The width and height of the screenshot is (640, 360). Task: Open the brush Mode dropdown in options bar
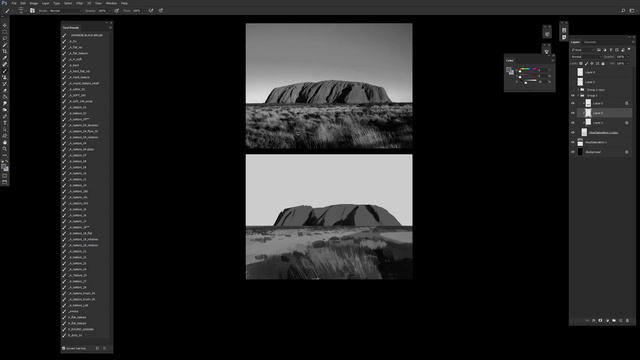tap(65, 11)
